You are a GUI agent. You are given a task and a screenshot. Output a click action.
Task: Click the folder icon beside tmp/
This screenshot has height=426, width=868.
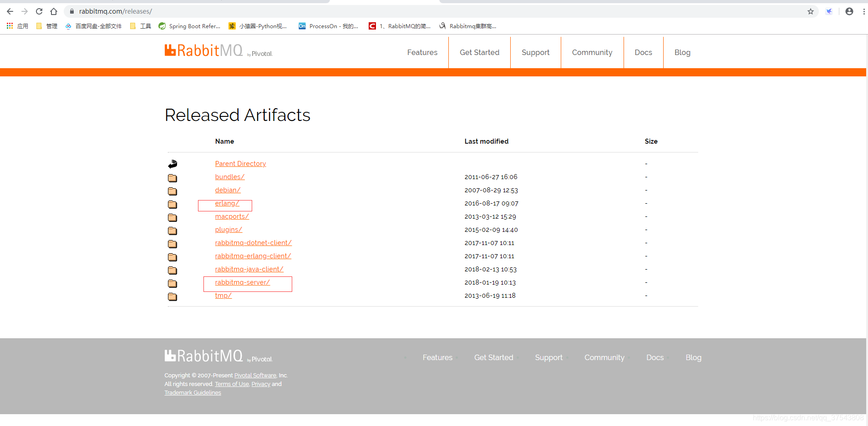coord(173,296)
